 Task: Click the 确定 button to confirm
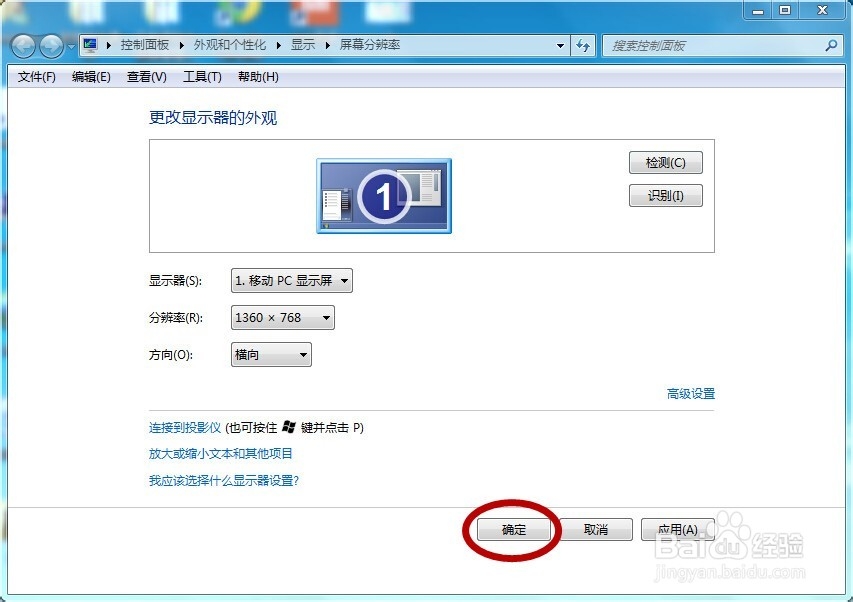coord(513,529)
